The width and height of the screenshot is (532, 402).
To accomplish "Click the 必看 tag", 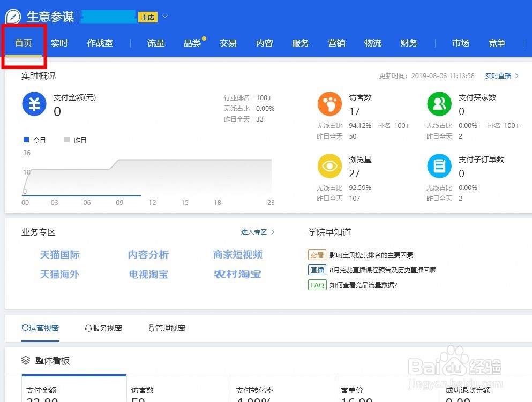I will (x=317, y=255).
